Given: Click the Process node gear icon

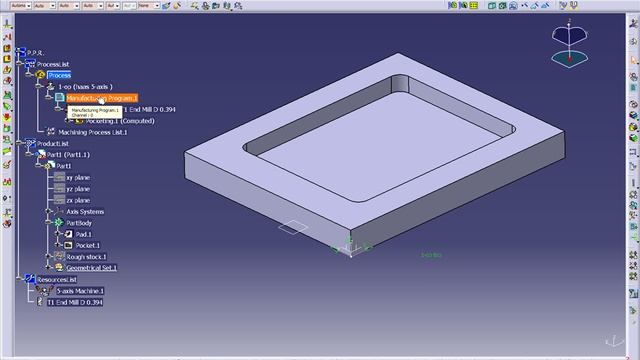Looking at the screenshot, I should pos(40,75).
